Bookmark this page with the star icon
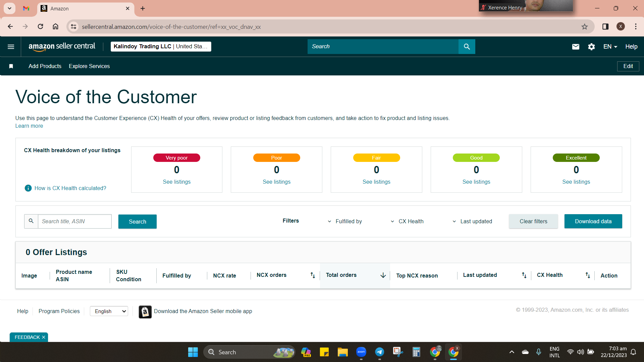This screenshot has height=362, width=644. coord(585,26)
